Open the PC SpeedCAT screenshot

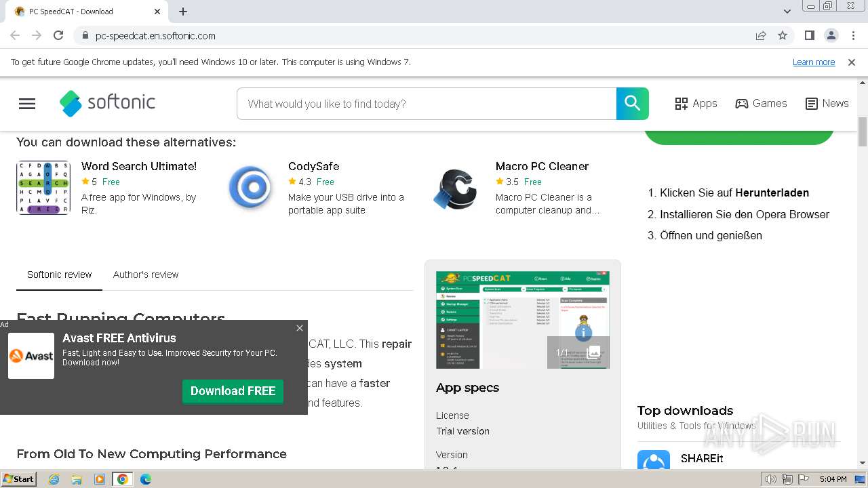tap(522, 320)
